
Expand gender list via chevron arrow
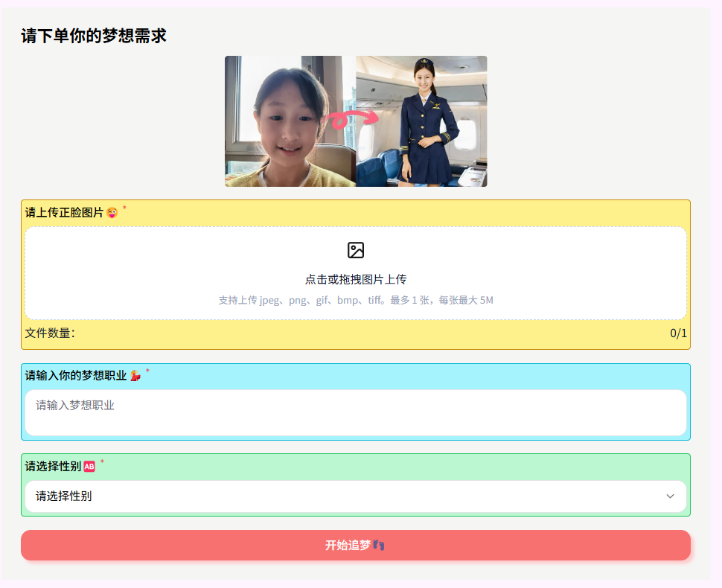670,496
